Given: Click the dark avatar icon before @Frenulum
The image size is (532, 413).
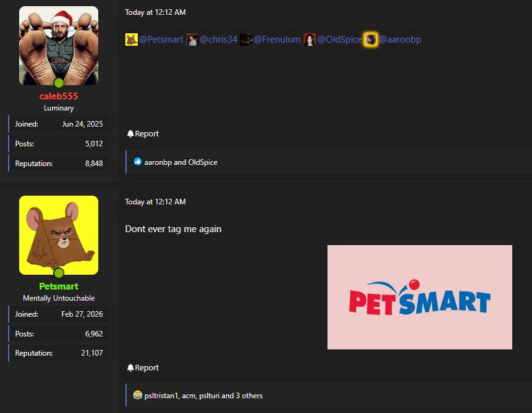Looking at the screenshot, I should coord(246,40).
